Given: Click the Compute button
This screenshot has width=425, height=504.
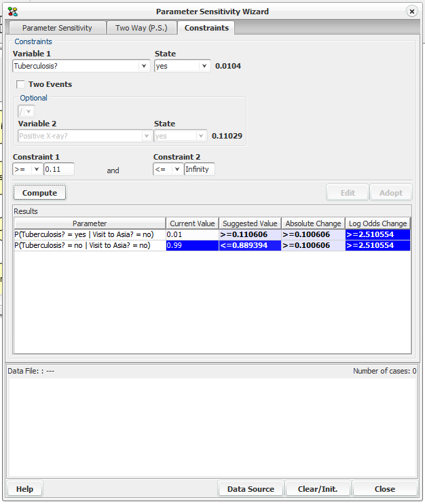Looking at the screenshot, I should coord(39,192).
